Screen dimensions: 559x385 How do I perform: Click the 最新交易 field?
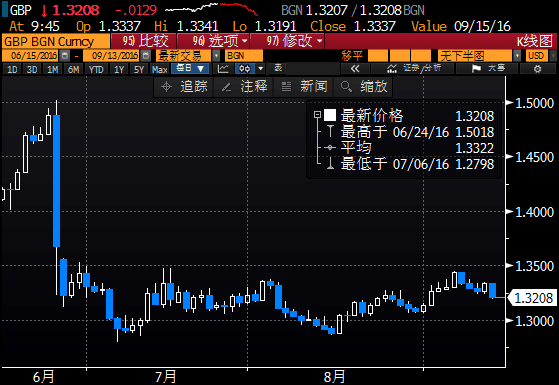(x=184, y=56)
